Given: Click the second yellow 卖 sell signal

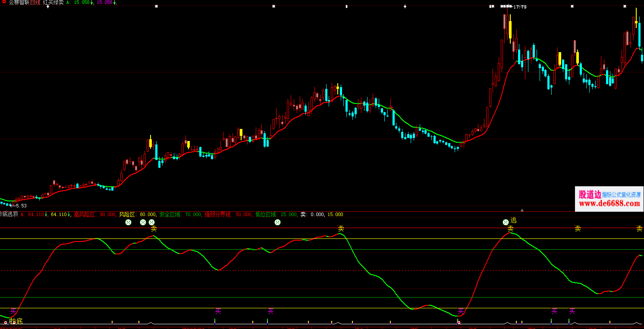Looking at the screenshot, I should coord(341,229).
